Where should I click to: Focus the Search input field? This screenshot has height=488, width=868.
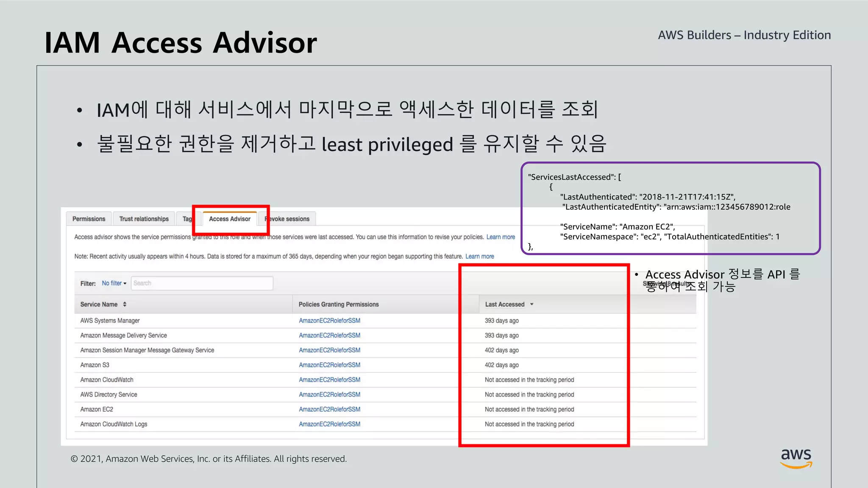202,283
